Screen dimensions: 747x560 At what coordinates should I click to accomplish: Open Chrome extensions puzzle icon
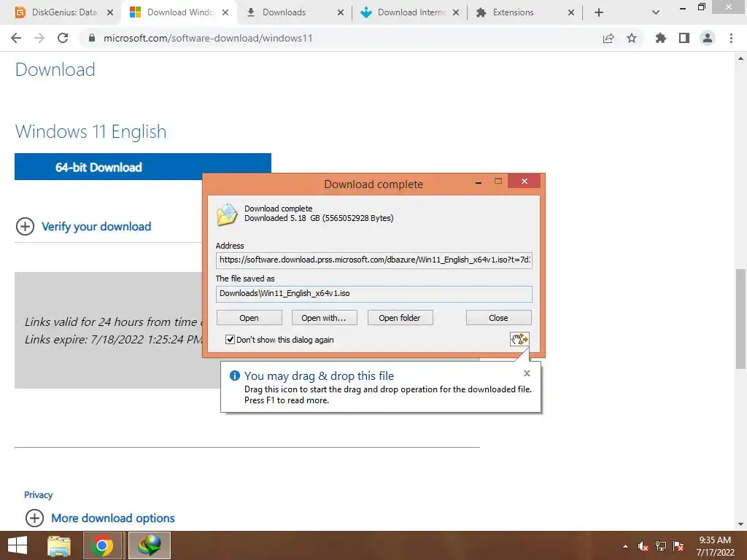click(x=661, y=38)
